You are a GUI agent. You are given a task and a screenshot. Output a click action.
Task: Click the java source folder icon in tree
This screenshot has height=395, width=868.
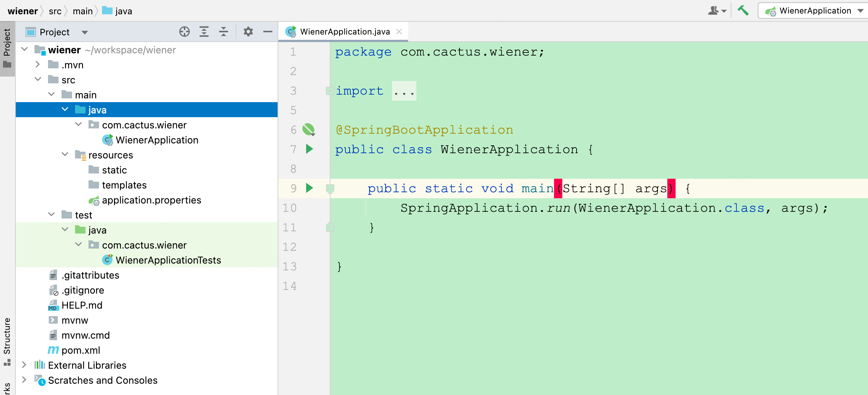80,109
